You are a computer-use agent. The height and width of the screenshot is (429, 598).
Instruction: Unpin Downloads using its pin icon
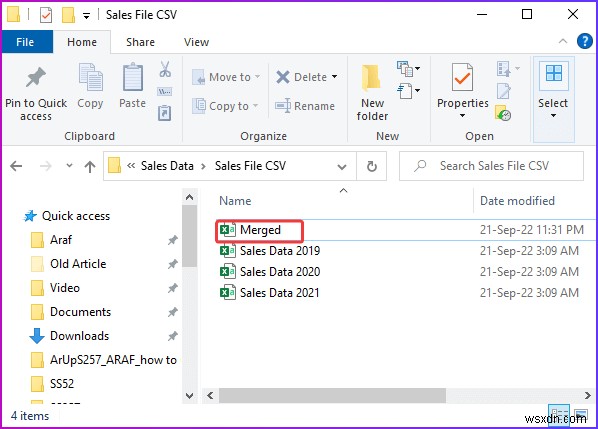(173, 336)
